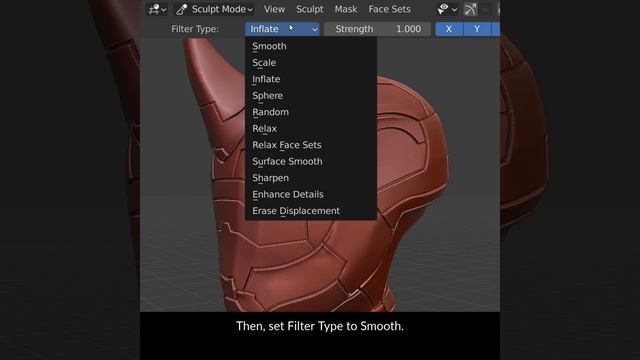Screen dimensions: 640x360
Task: Open the Mask menu
Action: [346, 9]
